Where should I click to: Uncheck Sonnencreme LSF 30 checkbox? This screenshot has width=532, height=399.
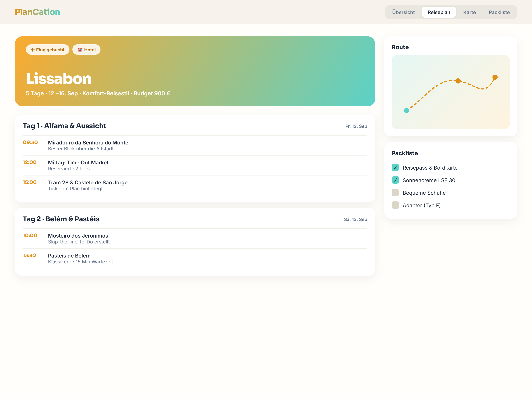pos(395,180)
